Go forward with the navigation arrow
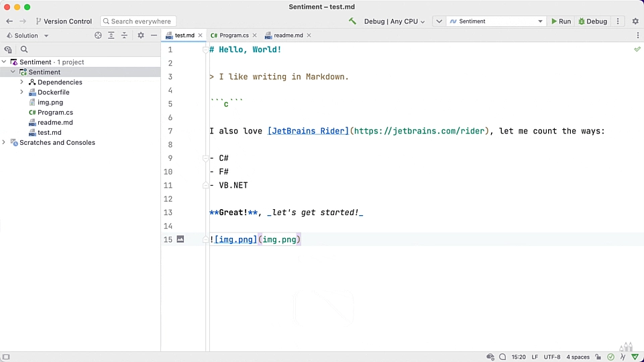 [23, 21]
